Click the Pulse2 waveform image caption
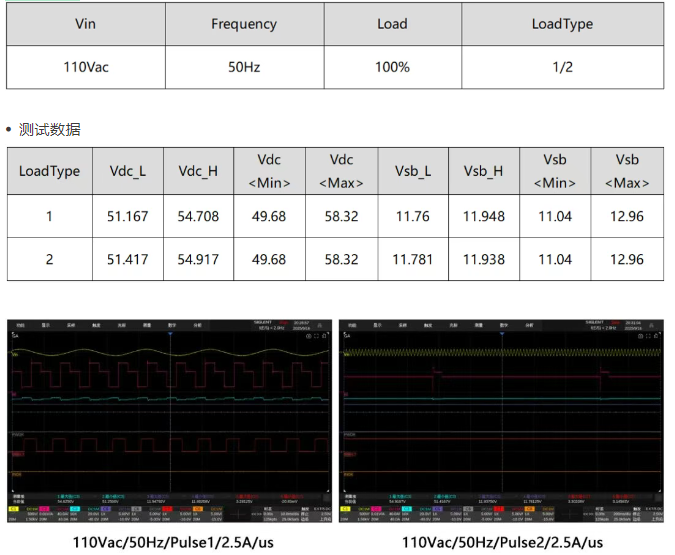This screenshot has width=675, height=555. point(502,541)
